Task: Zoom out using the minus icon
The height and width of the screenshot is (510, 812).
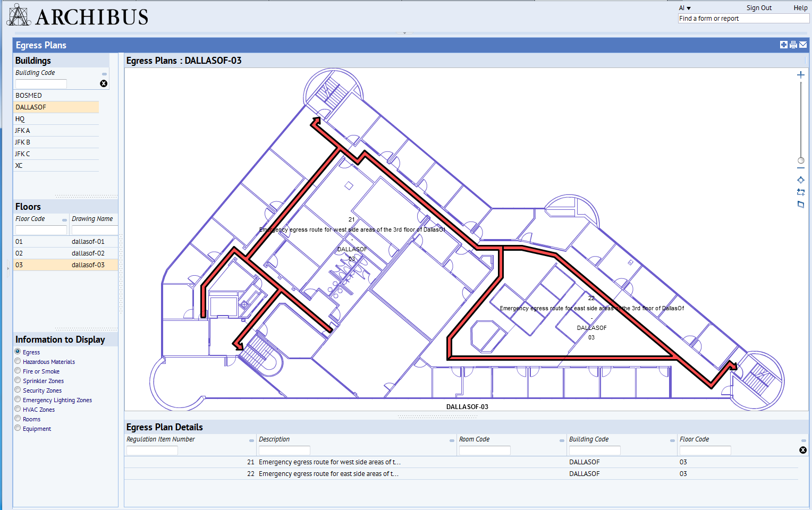Action: coord(801,168)
